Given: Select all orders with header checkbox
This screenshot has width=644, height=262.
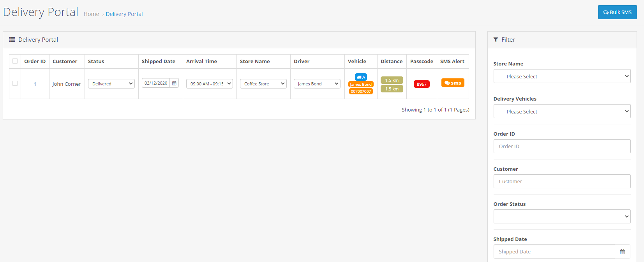Looking at the screenshot, I should pos(15,61).
